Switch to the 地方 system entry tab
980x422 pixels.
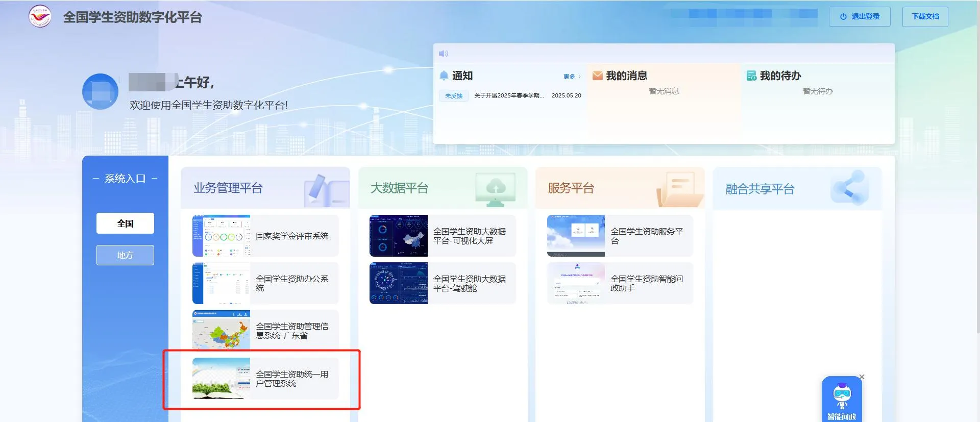click(125, 255)
